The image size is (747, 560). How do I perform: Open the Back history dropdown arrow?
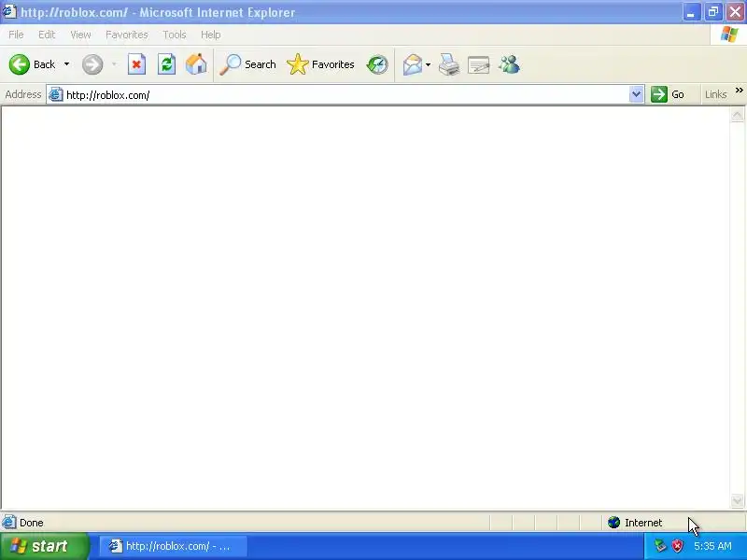[x=66, y=64]
